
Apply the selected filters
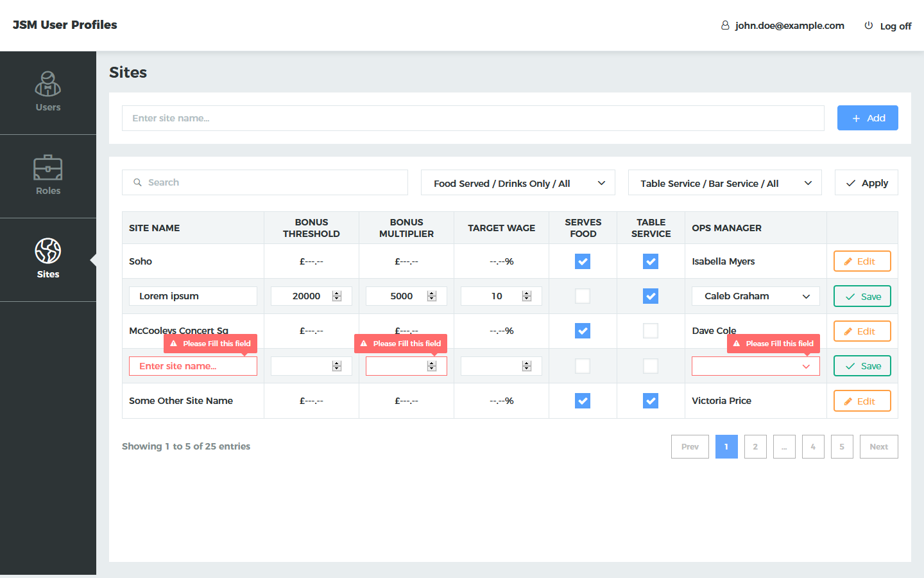tap(866, 183)
